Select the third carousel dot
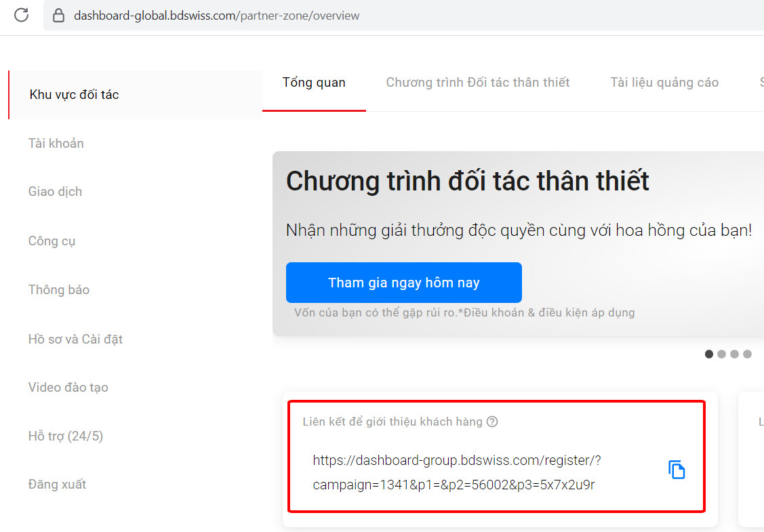 [x=734, y=354]
